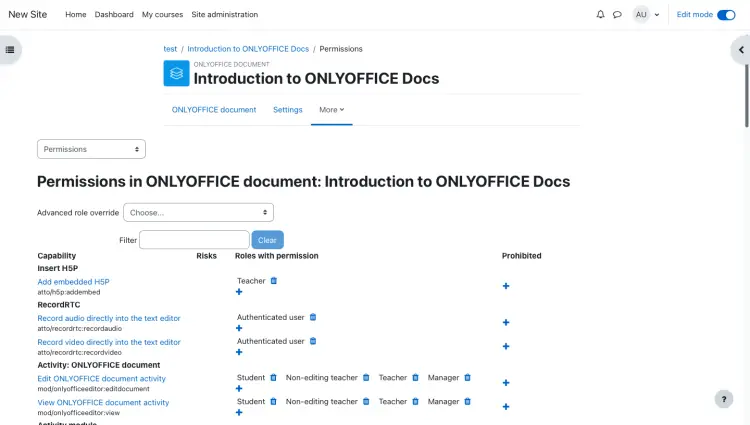Open Advanced role override Choose dropdown
The width and height of the screenshot is (750, 425).
(199, 212)
